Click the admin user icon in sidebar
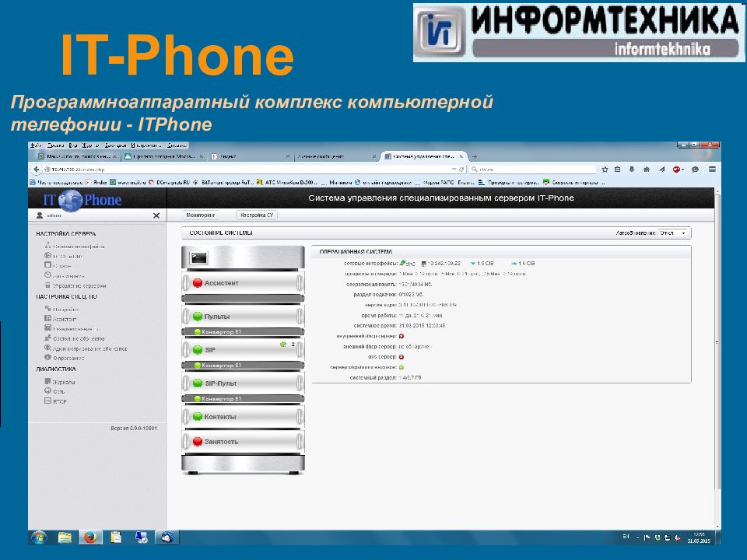 click(40, 215)
